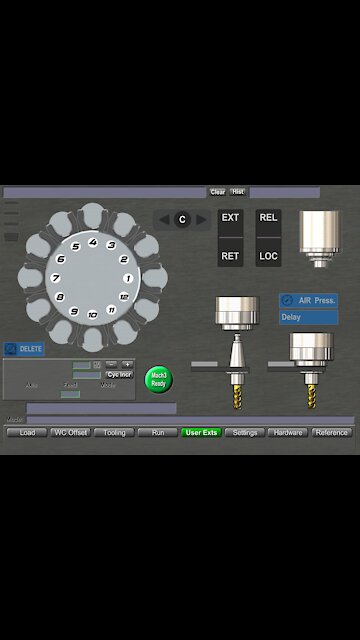Select tool pocket 4 on the carousel

(93, 242)
